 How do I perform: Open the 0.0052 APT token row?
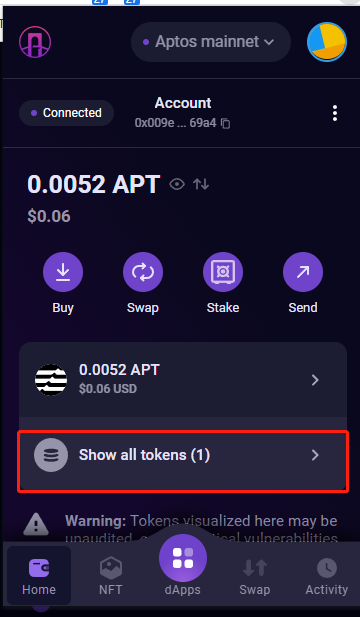pyautogui.click(x=183, y=380)
